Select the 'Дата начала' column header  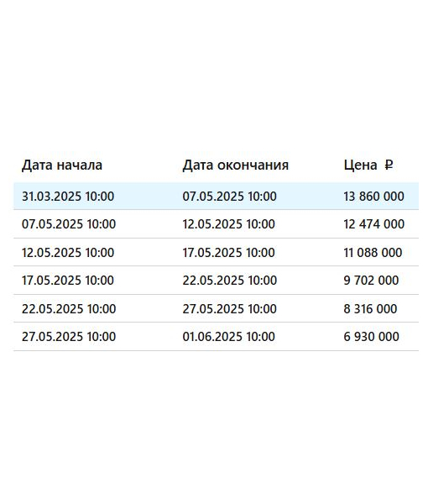pos(62,165)
